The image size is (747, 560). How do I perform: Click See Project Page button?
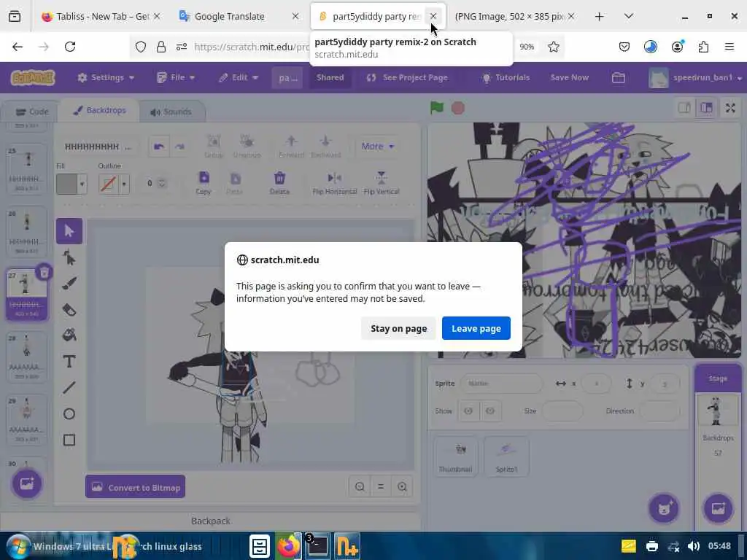tap(407, 77)
